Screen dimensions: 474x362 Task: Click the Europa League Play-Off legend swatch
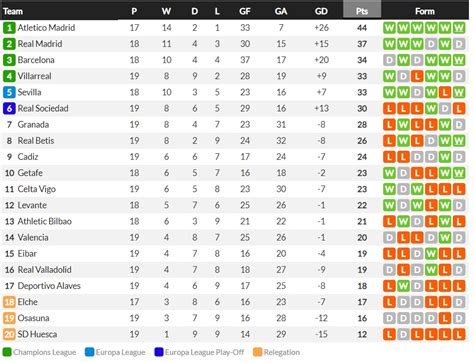click(x=159, y=352)
